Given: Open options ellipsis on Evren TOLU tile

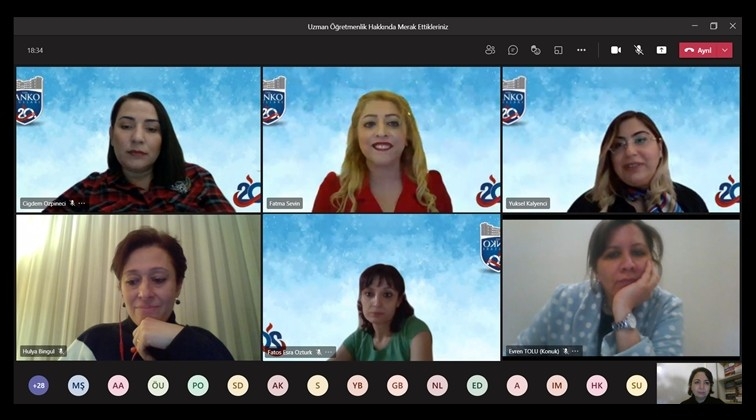Looking at the screenshot, I should 575,351.
